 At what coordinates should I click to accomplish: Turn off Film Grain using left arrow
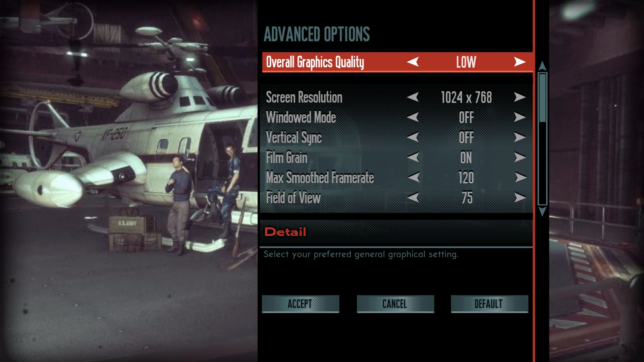(413, 157)
